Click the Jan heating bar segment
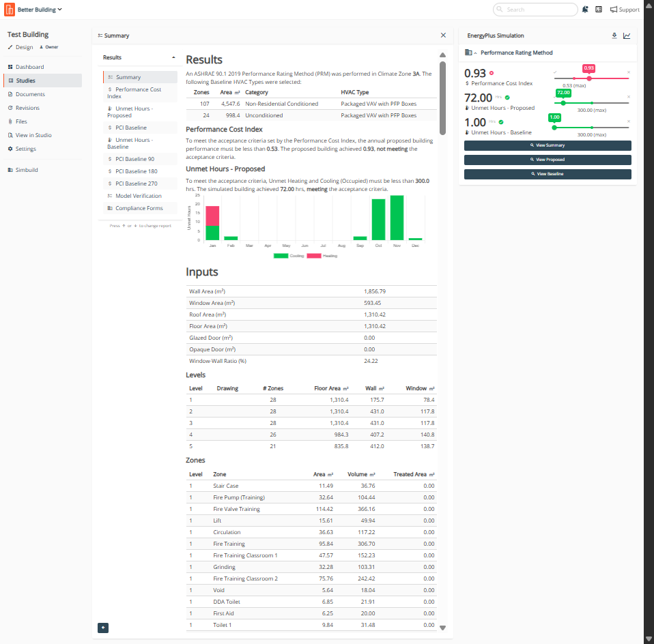The height and width of the screenshot is (644, 654). [x=212, y=216]
